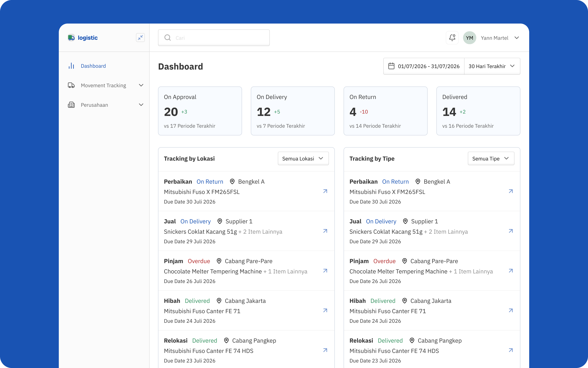Click the Dashboard bar chart icon
This screenshot has height=368, width=588.
[x=71, y=66]
